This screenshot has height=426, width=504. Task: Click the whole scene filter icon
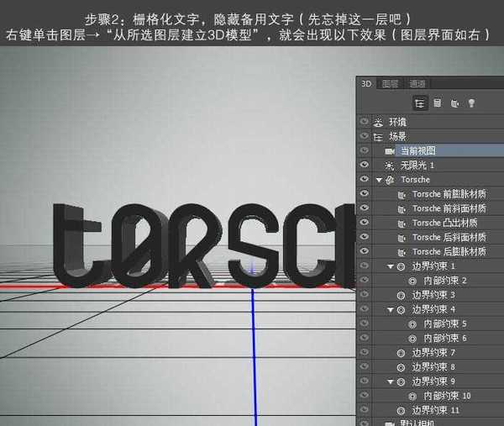tap(418, 103)
